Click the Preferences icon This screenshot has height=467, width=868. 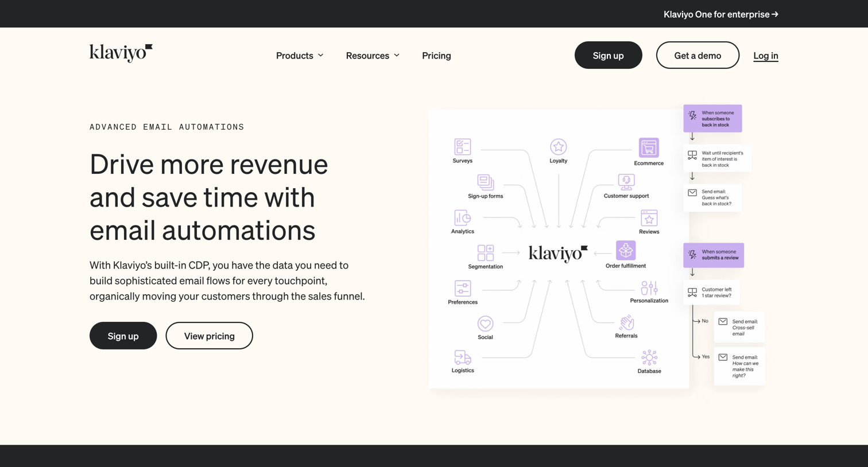pos(463,289)
